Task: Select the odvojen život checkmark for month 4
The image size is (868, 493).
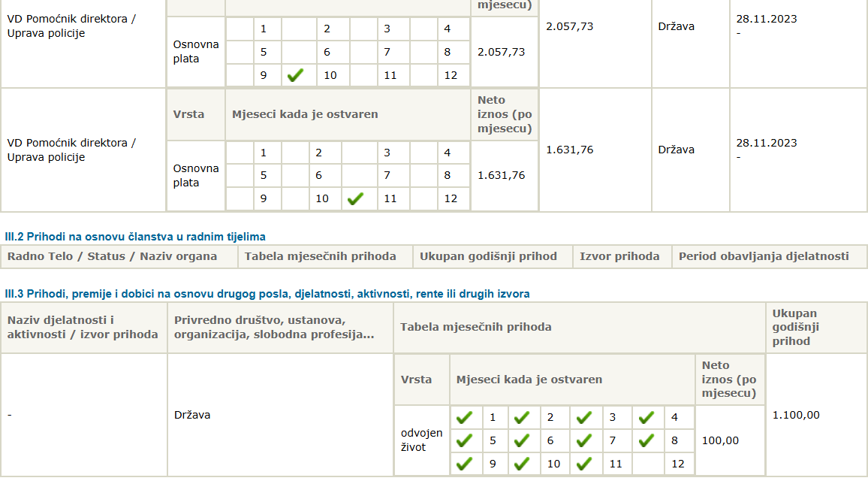Action: [646, 417]
